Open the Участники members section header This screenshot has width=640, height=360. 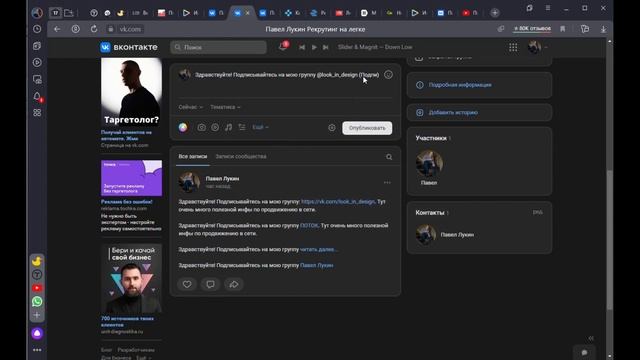click(x=431, y=138)
